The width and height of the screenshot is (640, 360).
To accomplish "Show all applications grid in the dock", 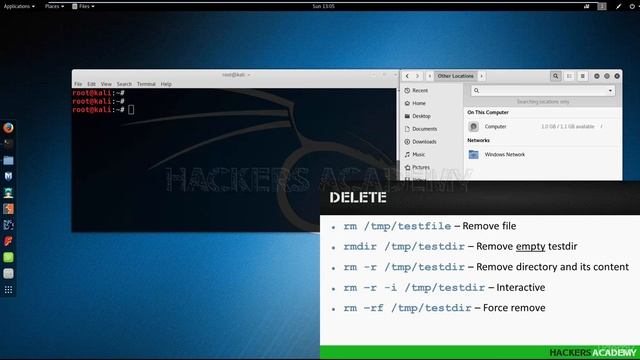I will click(x=8, y=290).
